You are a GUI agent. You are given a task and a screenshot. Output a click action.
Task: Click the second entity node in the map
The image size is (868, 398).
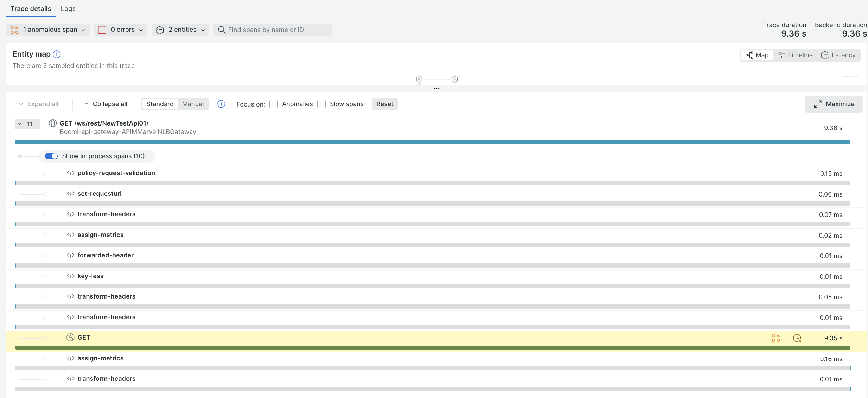[454, 79]
